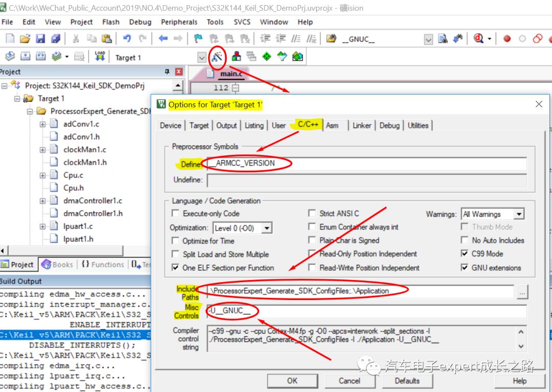The image size is (552, 392).
Task: Click the Rebuild all target files icon
Action: click(41, 56)
